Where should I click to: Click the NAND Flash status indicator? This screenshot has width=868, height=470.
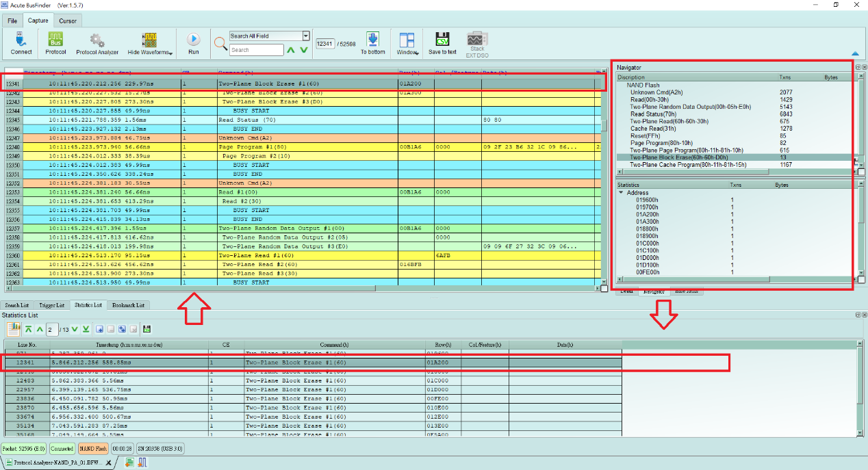click(92, 449)
